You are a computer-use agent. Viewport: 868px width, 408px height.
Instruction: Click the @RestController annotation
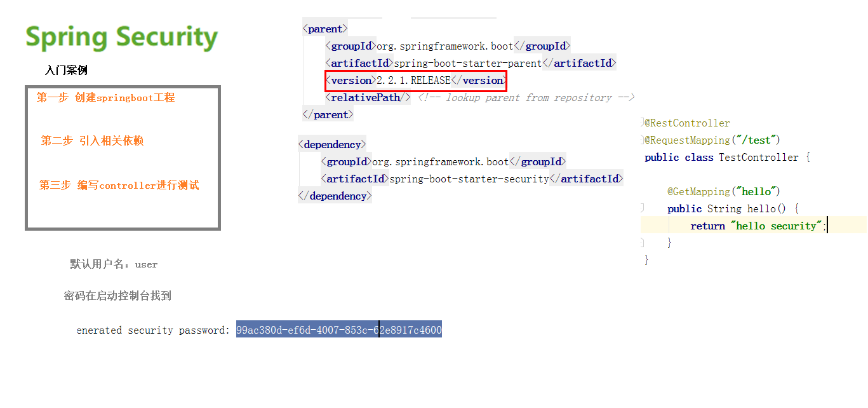(x=687, y=123)
